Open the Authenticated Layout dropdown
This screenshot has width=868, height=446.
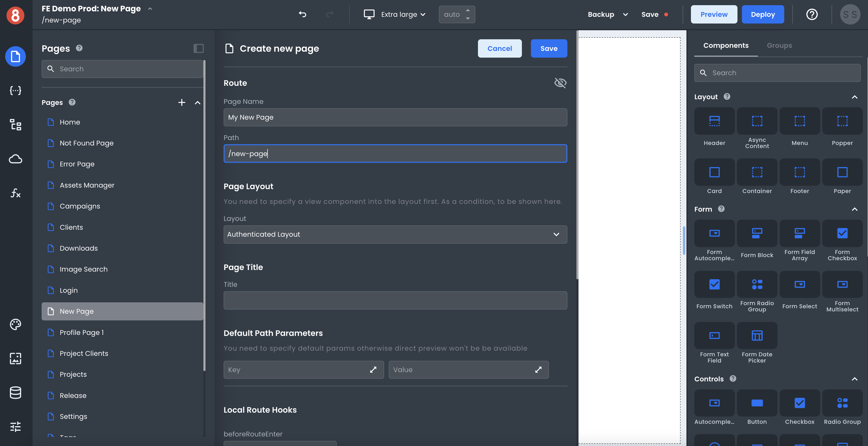tap(395, 234)
